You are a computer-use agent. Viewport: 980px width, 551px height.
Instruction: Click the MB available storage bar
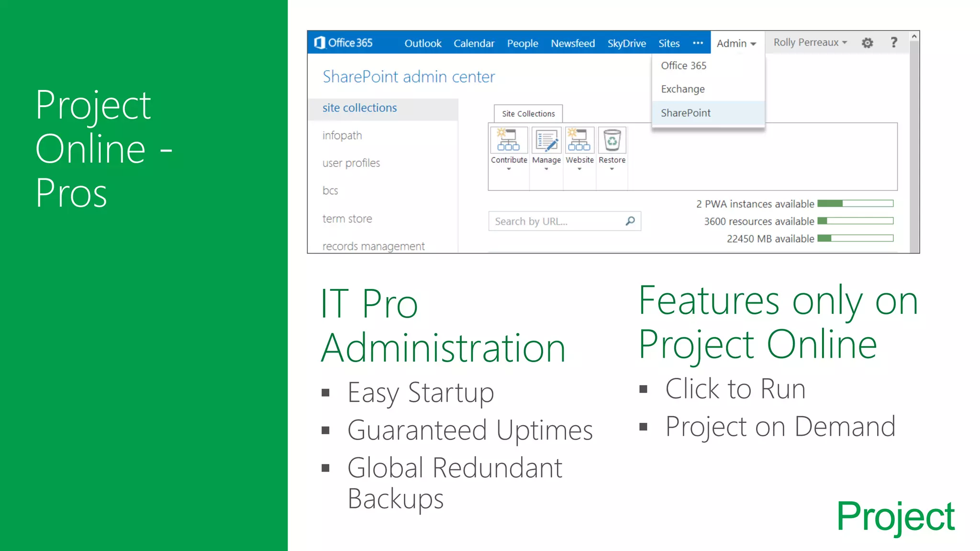point(855,238)
